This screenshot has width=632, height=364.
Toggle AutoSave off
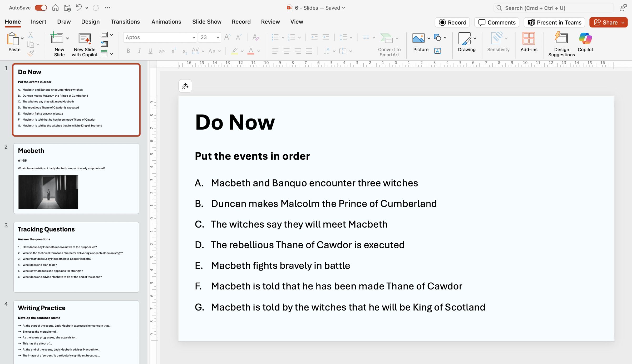(x=41, y=8)
